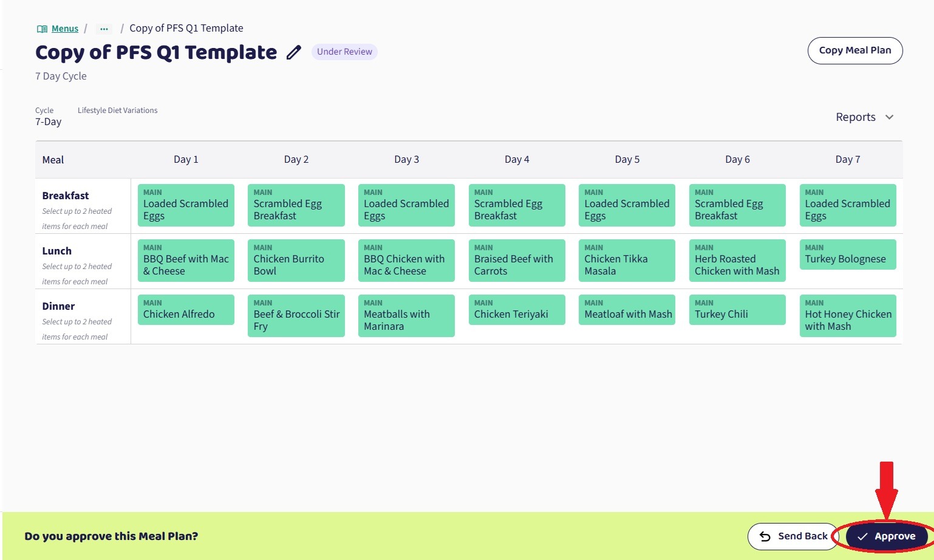This screenshot has width=934, height=560.
Task: Open Day 7 Turkey Bolognese lunch card
Action: pos(847,254)
